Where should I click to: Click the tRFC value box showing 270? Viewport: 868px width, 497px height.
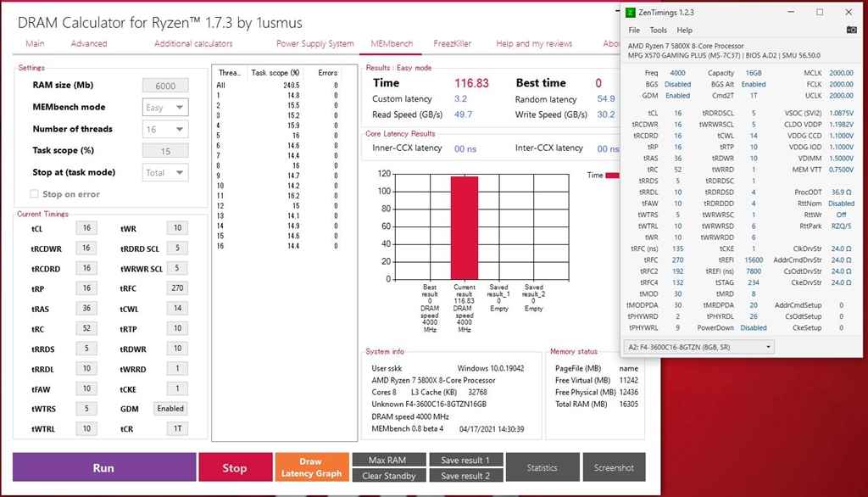(x=177, y=288)
